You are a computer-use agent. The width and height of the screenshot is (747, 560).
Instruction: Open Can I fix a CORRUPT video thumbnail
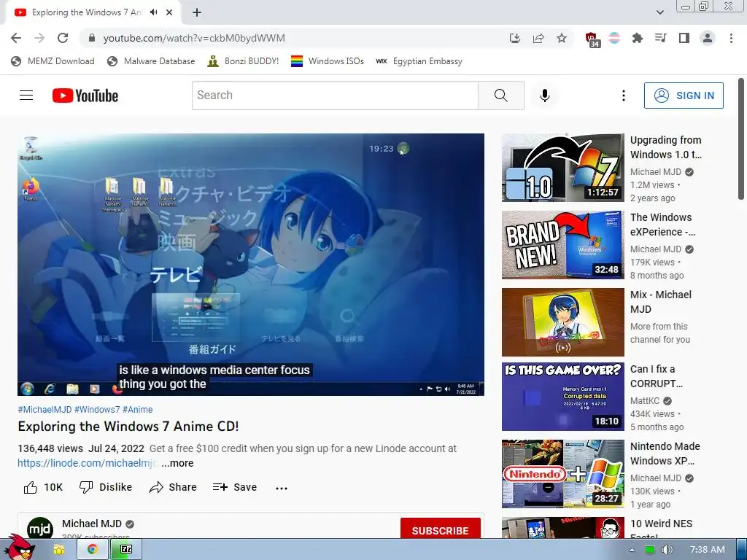[562, 397]
